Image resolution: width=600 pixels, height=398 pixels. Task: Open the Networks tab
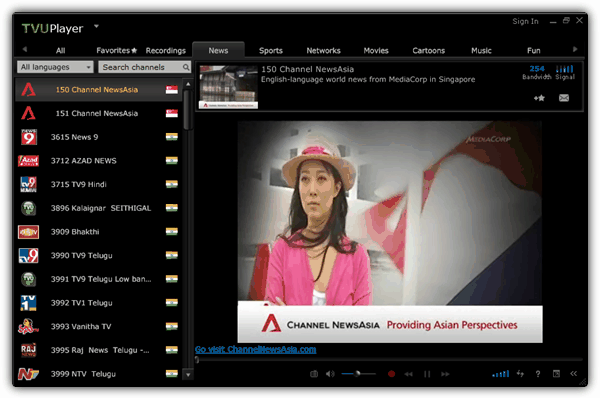coord(323,51)
